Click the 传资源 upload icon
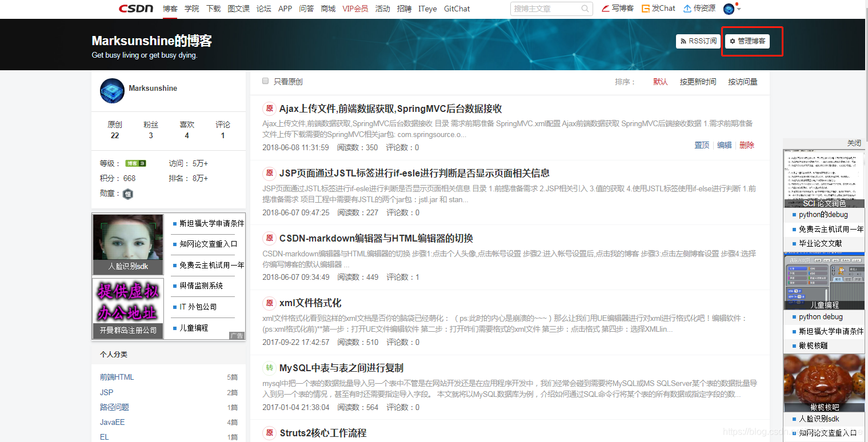Image resolution: width=868 pixels, height=442 pixels. [x=687, y=9]
